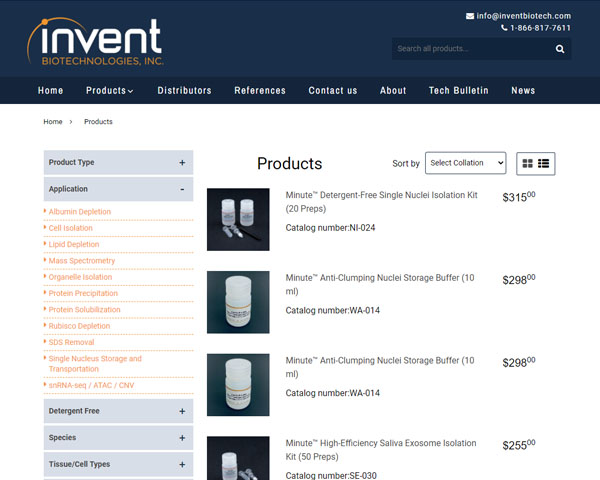Viewport: 600px width, 480px height.
Task: Open the Distributors page
Action: (x=184, y=91)
